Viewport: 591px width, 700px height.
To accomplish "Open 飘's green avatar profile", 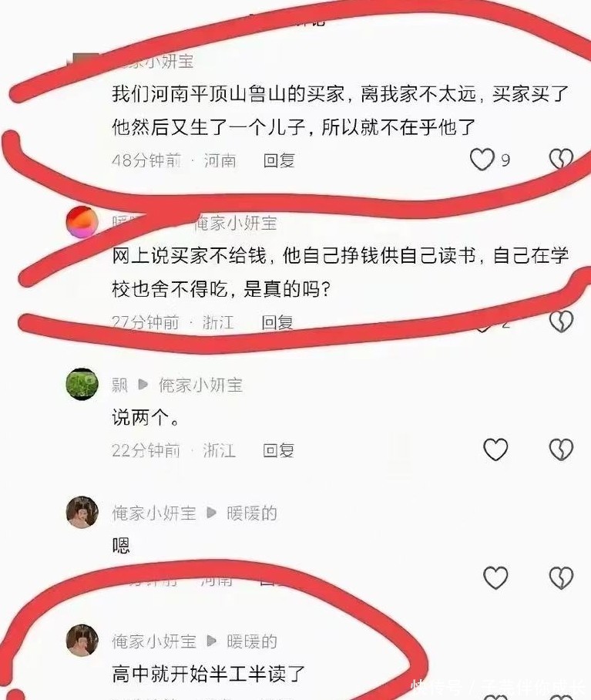I will point(82,384).
